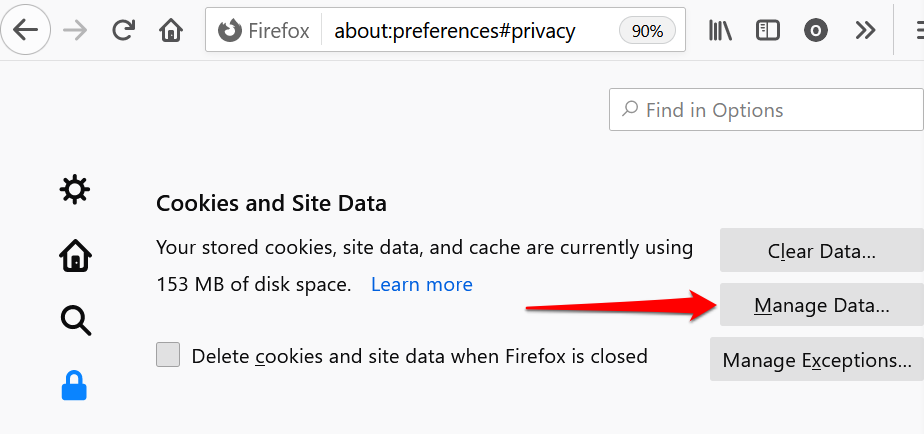The image size is (924, 434).
Task: Enable delete cookies when Firefox is closed
Action: [x=168, y=355]
